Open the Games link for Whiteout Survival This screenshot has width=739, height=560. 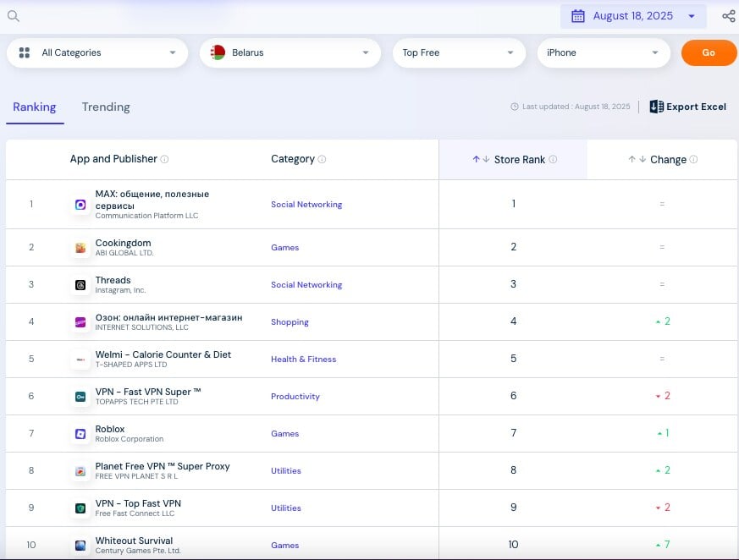point(284,546)
